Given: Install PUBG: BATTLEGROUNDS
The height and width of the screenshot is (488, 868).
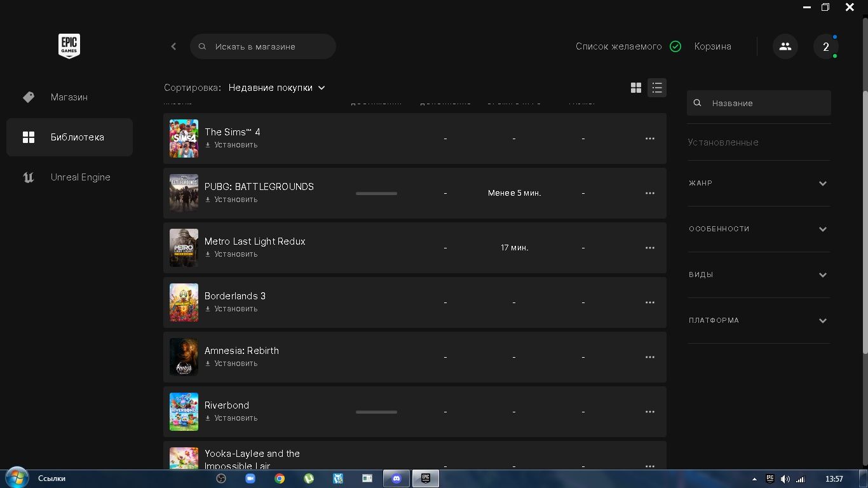Looking at the screenshot, I should pos(231,200).
